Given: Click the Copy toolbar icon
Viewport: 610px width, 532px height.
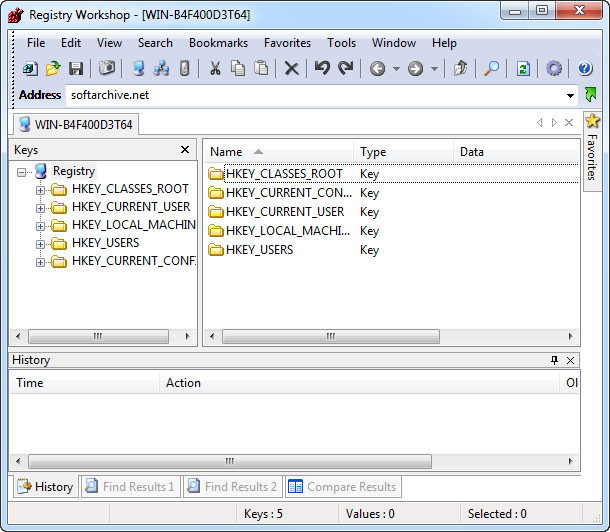Looking at the screenshot, I should (238, 68).
